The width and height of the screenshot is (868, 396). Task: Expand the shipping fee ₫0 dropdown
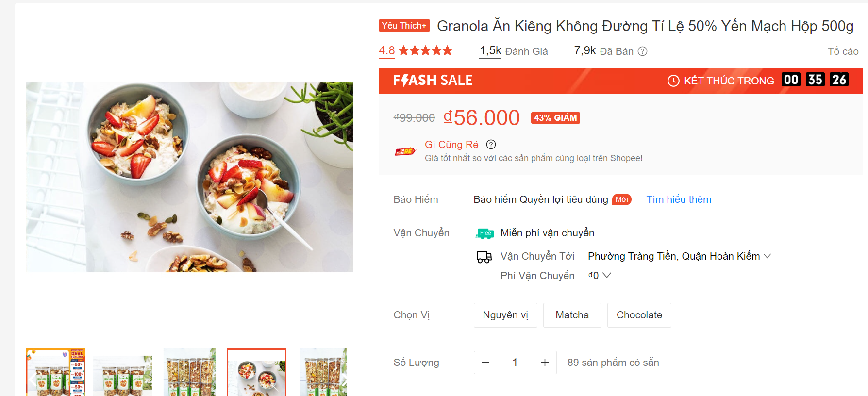click(606, 276)
